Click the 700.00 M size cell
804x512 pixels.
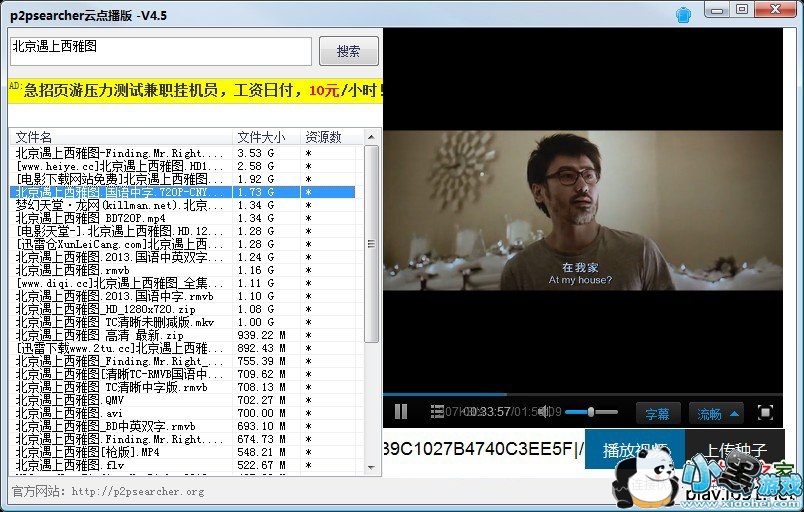pyautogui.click(x=267, y=413)
